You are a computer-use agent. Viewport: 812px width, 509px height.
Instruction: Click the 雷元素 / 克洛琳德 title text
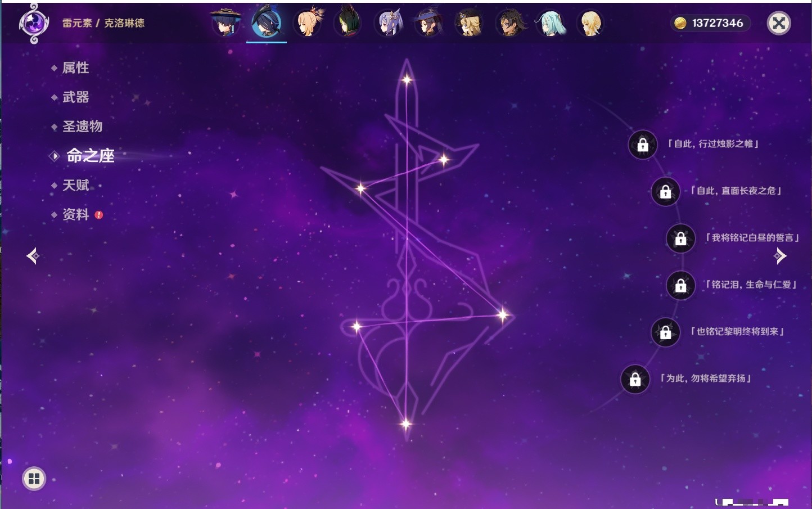tap(103, 23)
